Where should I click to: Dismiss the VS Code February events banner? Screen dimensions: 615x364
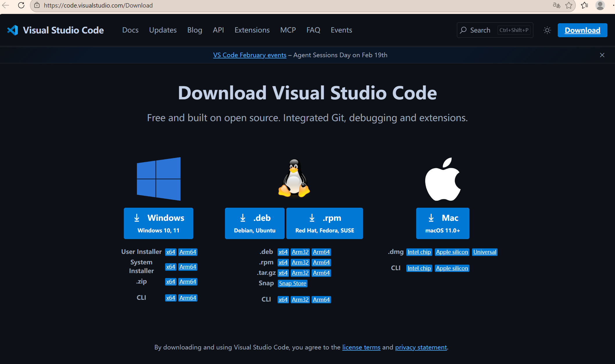tap(602, 55)
